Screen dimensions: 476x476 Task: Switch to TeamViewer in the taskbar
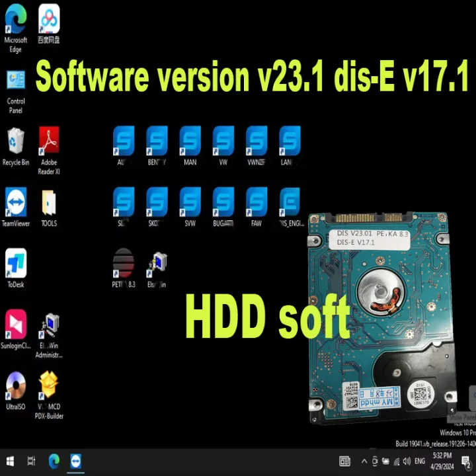pos(75,461)
